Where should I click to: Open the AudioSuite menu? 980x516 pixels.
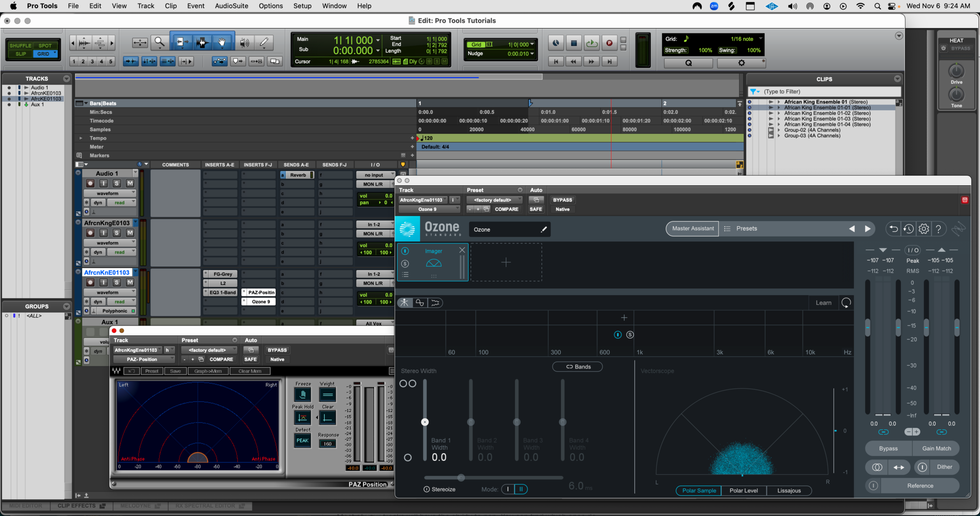pos(231,6)
